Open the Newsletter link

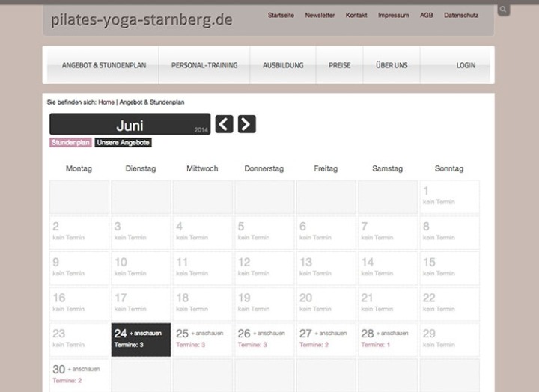point(320,15)
